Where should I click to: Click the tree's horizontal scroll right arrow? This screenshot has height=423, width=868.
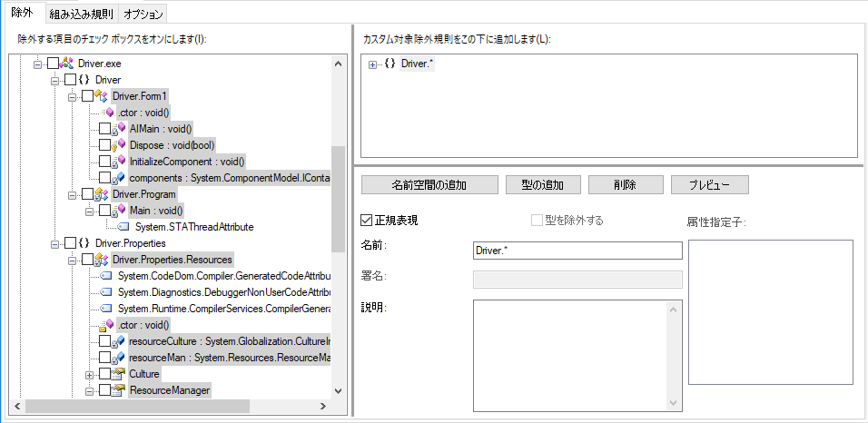(322, 407)
